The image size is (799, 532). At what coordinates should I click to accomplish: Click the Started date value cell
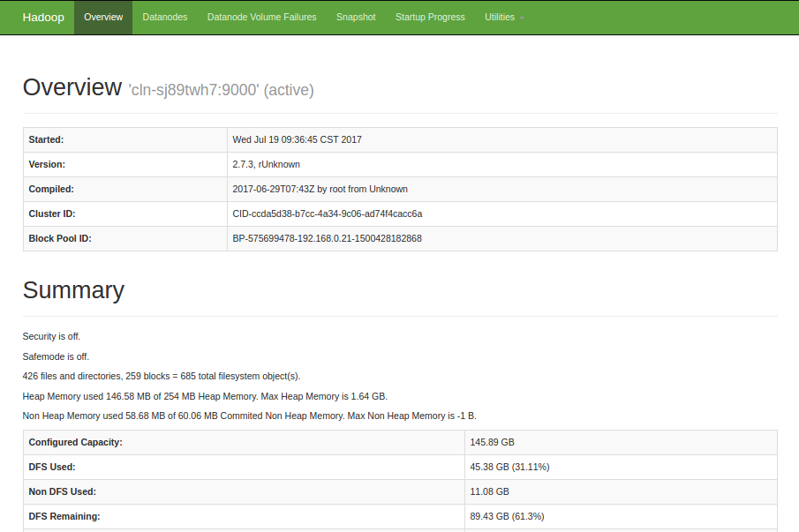[297, 139]
